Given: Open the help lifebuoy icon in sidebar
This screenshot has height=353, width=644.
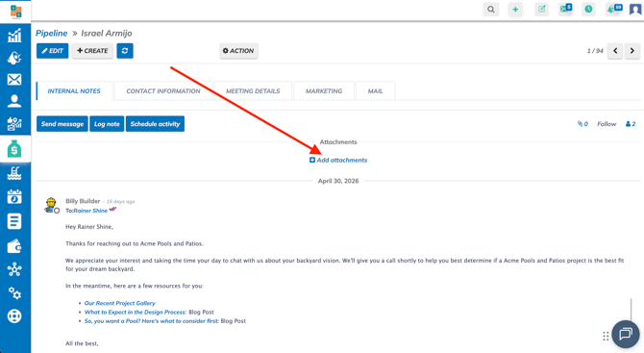Looking at the screenshot, I should 14,316.
